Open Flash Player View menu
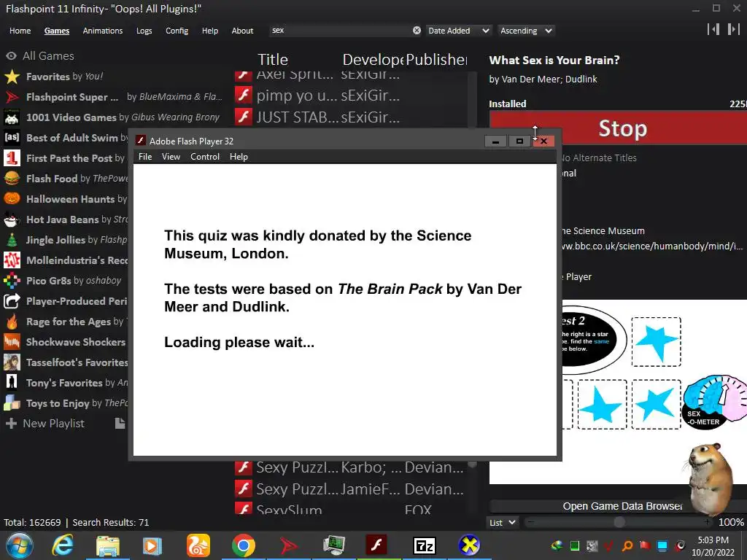The height and width of the screenshot is (560, 747). click(171, 157)
